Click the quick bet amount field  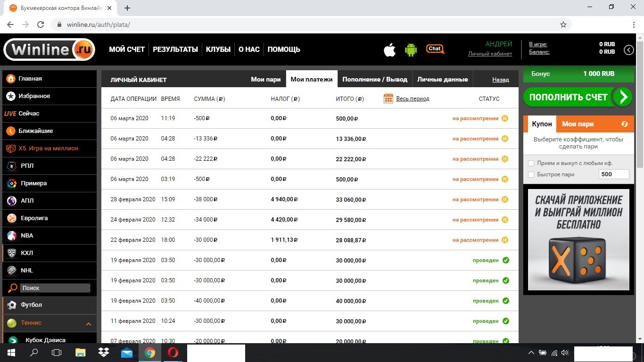tap(613, 174)
